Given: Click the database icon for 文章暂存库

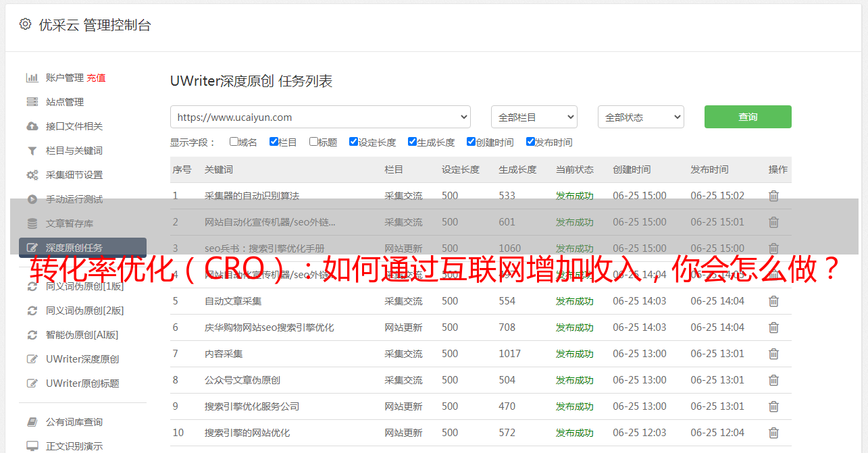Looking at the screenshot, I should click(x=32, y=223).
